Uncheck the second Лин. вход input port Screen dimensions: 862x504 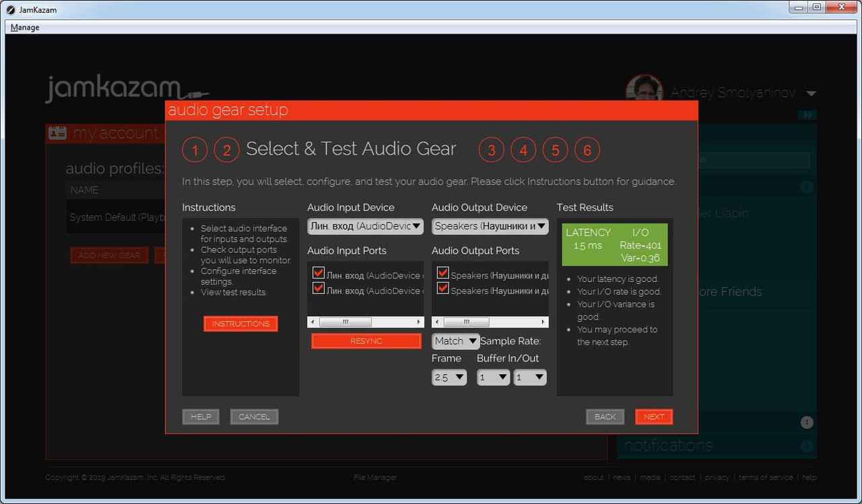click(x=319, y=289)
